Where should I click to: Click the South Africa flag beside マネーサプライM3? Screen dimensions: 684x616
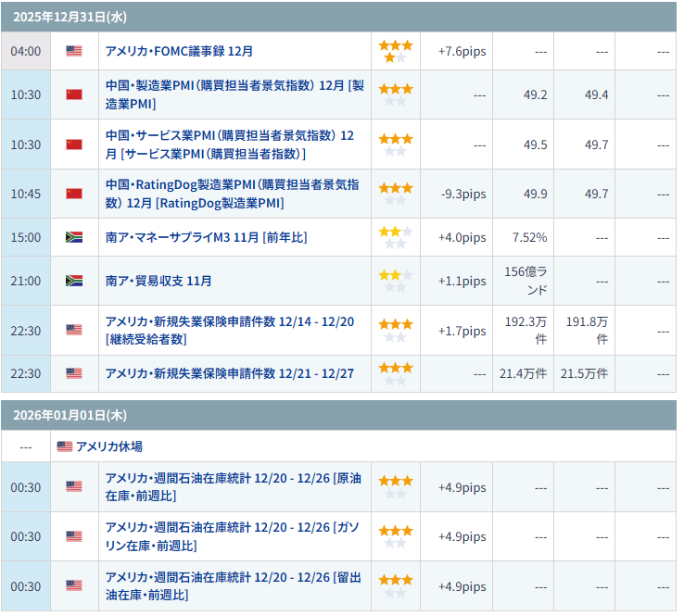(x=74, y=237)
